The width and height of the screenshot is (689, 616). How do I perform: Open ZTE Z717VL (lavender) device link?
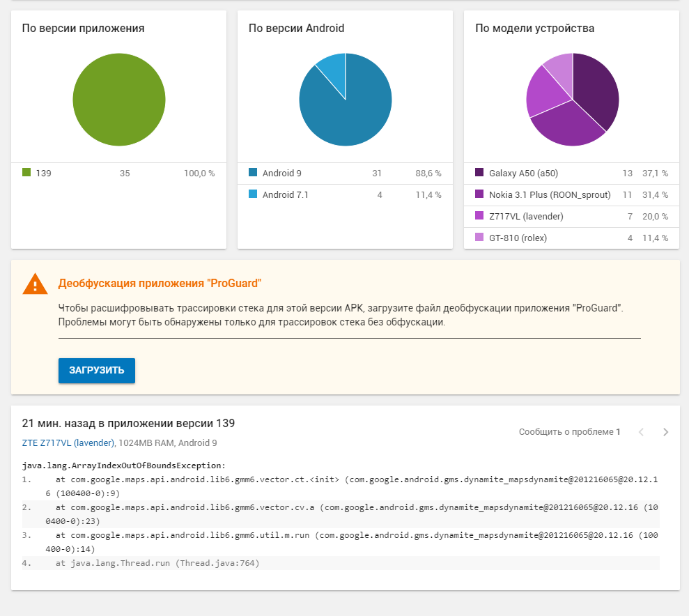68,442
